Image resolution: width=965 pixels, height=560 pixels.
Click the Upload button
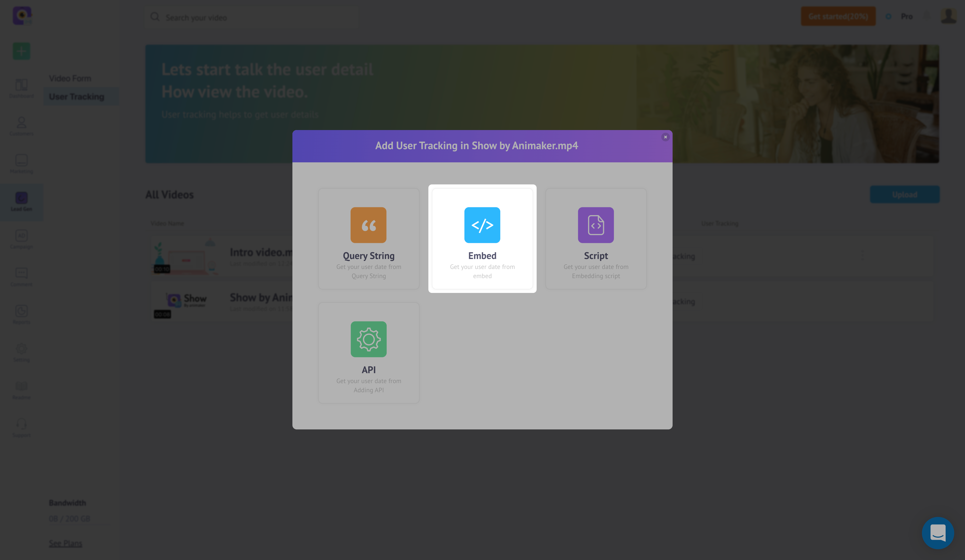pyautogui.click(x=904, y=195)
